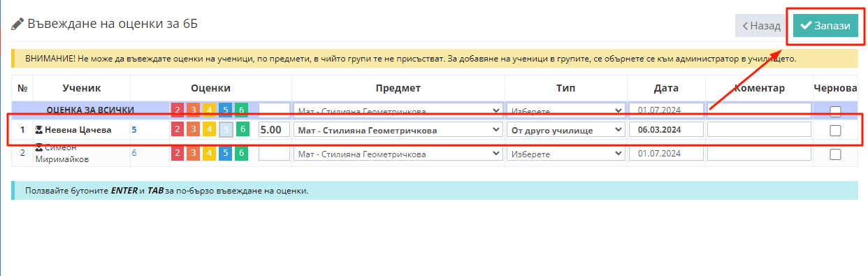Click student name Невена Цачева

pos(78,129)
